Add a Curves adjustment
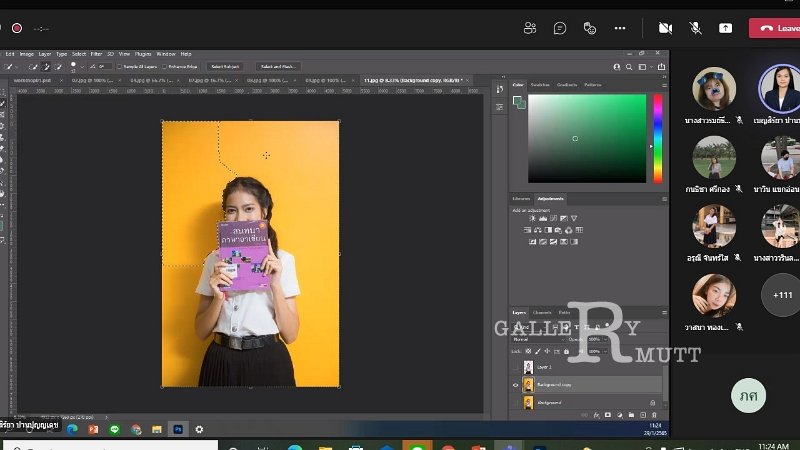This screenshot has height=450, width=800. 554,218
